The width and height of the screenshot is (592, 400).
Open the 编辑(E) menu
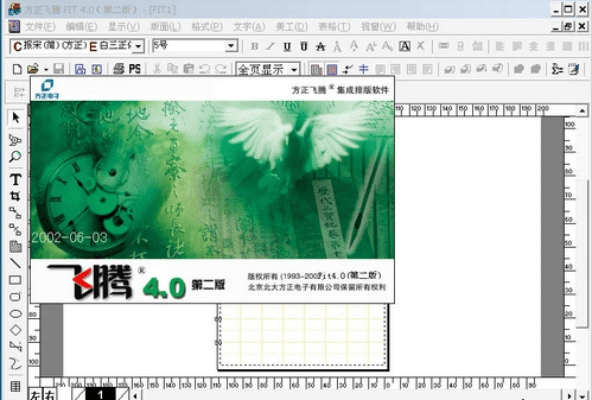point(81,27)
